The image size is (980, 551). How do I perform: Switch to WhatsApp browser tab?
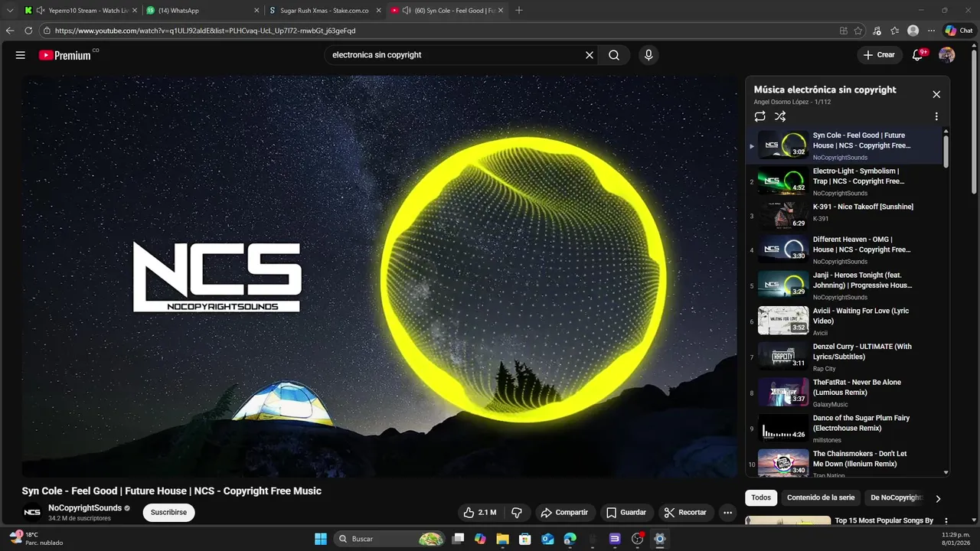point(201,11)
